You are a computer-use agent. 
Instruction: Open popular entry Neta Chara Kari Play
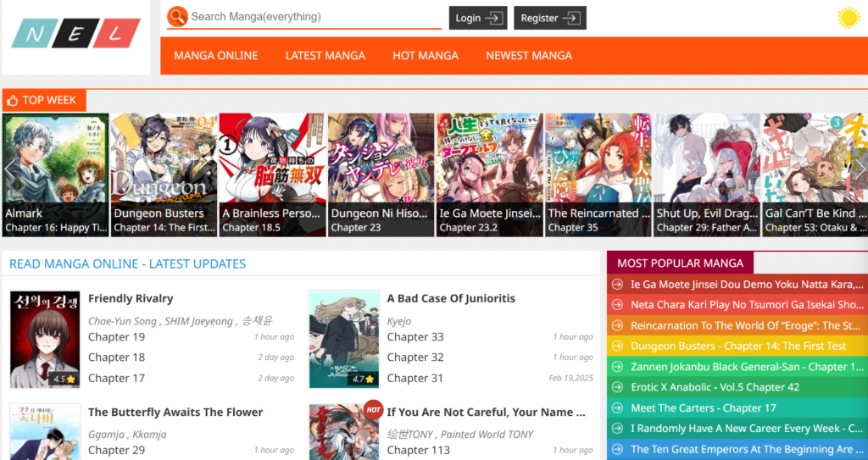[747, 305]
